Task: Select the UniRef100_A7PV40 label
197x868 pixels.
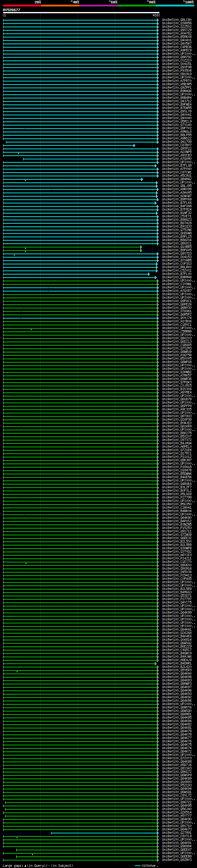Action: click(x=176, y=169)
